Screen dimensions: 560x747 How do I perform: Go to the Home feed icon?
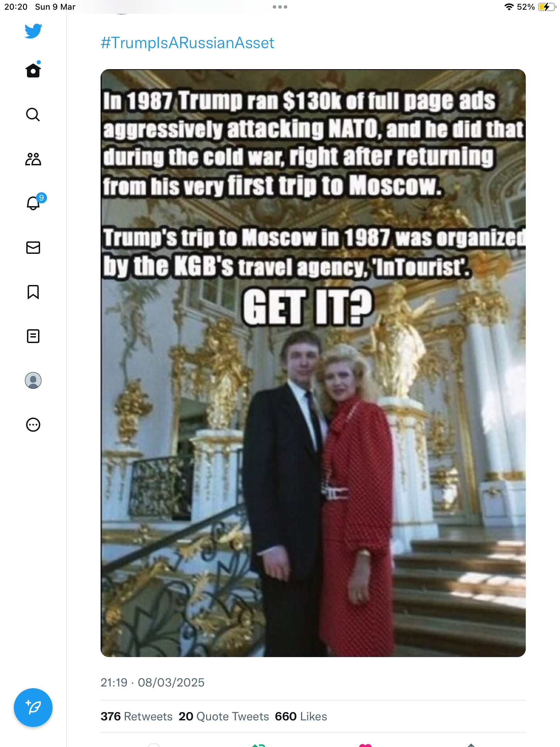33,70
